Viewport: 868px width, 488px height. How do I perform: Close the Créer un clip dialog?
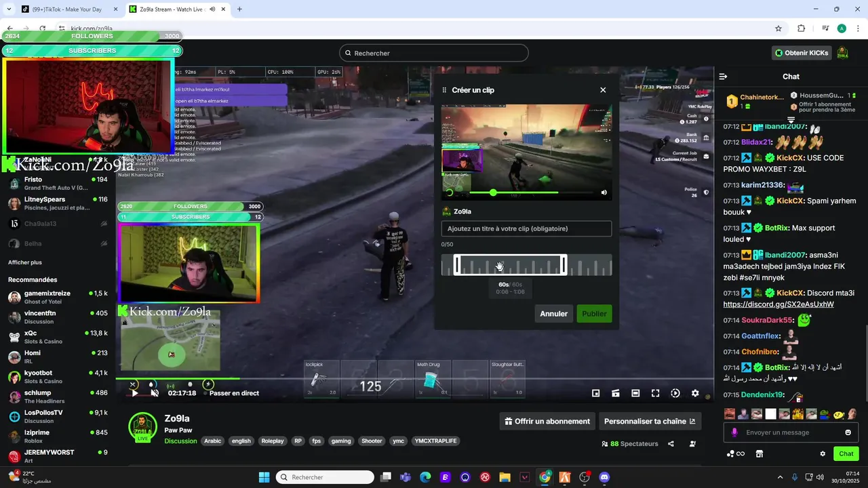click(603, 90)
